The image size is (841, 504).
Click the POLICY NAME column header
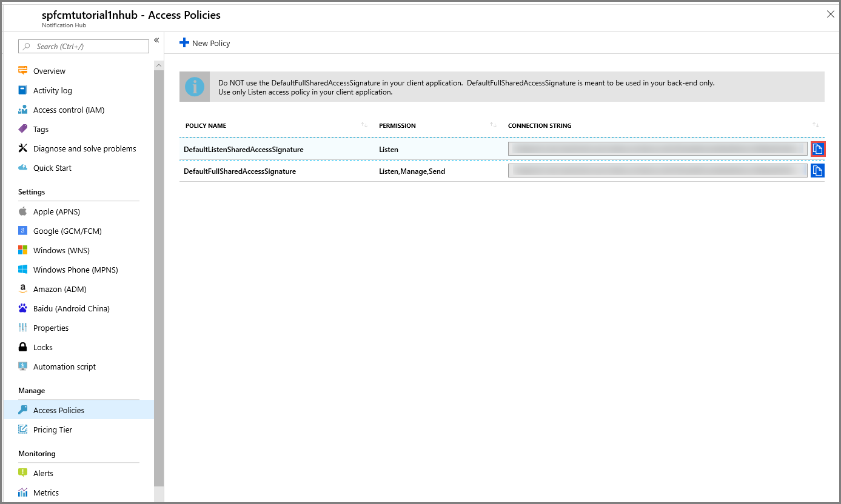click(x=206, y=126)
